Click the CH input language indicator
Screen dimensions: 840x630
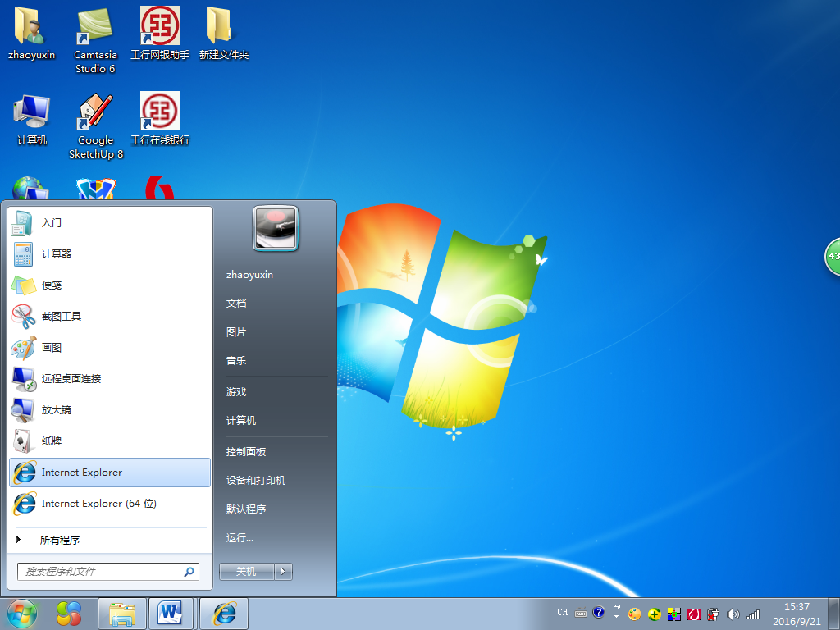[563, 612]
